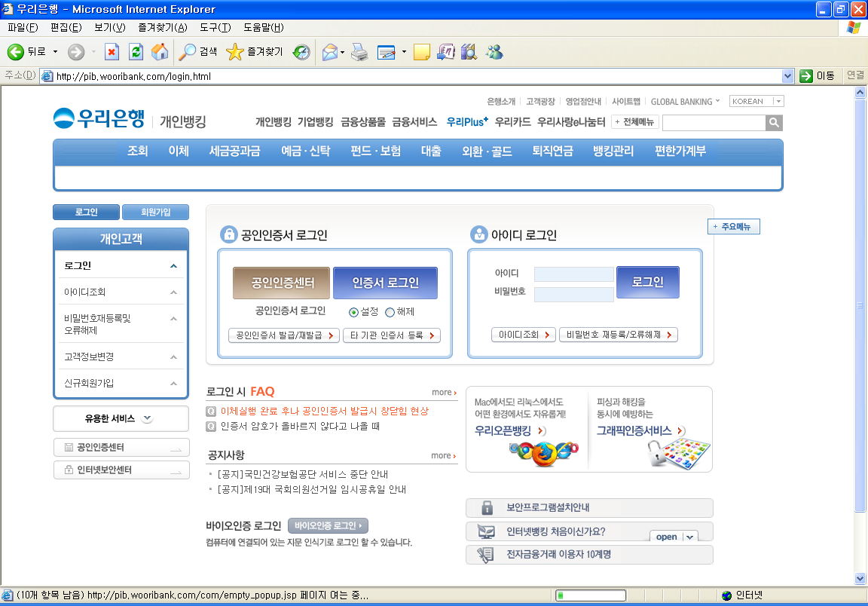Expand 신규회원가입 sidebar chevron
868x606 pixels.
pyautogui.click(x=173, y=384)
